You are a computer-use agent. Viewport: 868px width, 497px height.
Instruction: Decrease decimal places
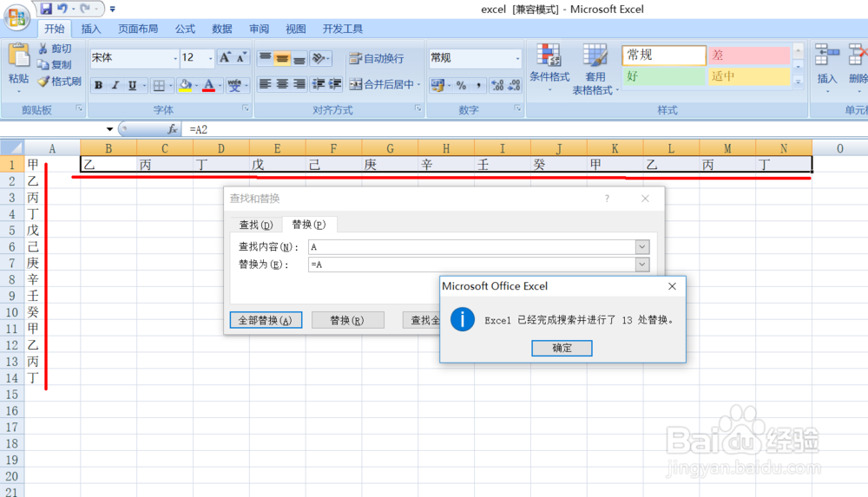[x=514, y=85]
